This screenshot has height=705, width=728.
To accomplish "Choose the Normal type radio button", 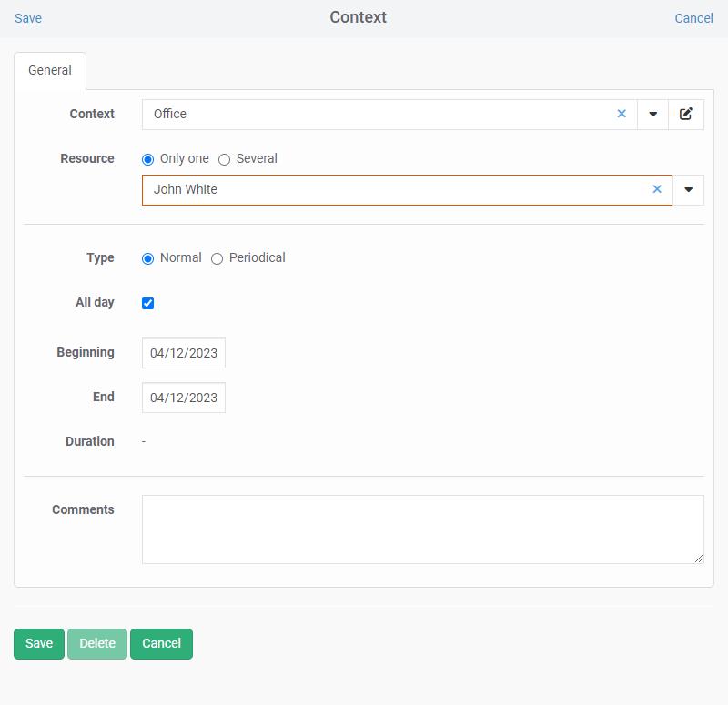I will 147,258.
